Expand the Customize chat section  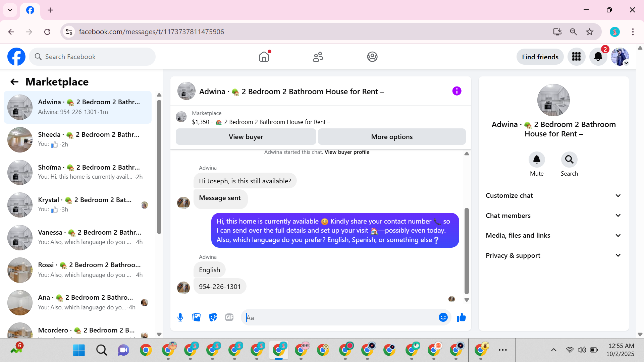553,196
